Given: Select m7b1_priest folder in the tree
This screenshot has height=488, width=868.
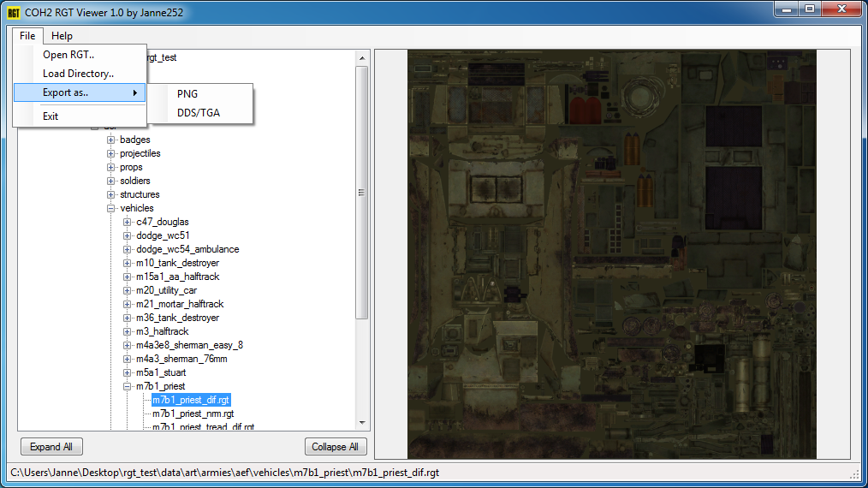Looking at the screenshot, I should 161,386.
